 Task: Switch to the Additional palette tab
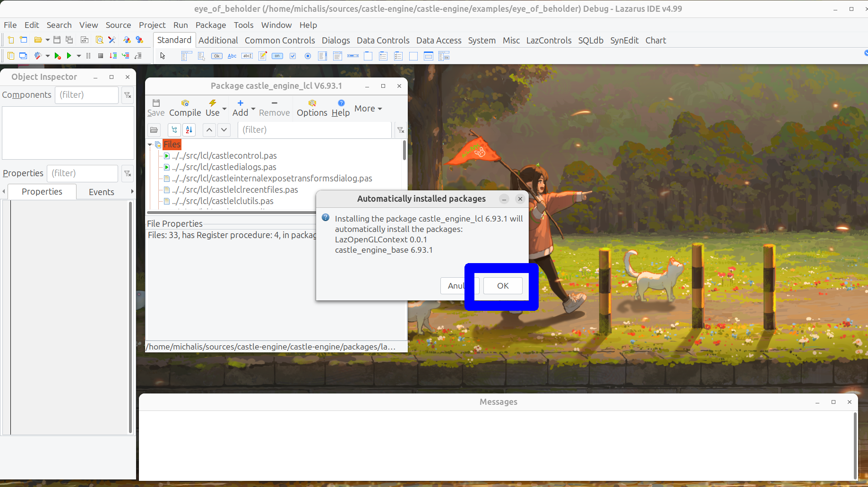[218, 40]
